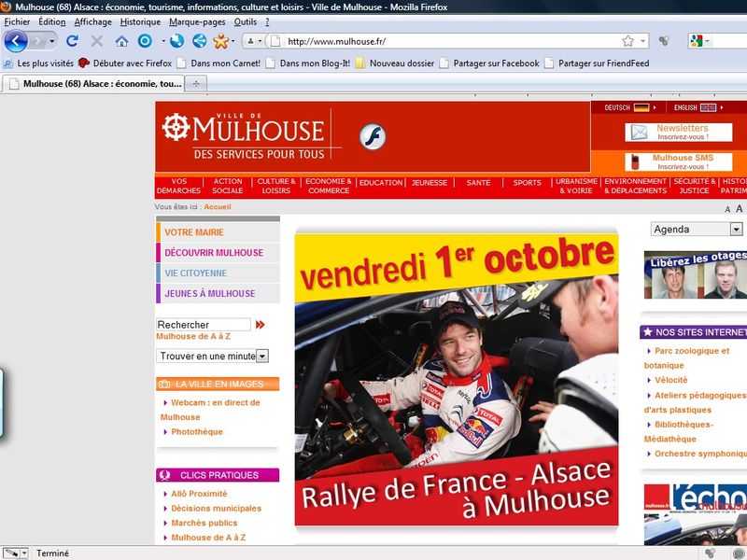This screenshot has height=560, width=747.
Task: Click the blue share toolbar icon
Action: (x=200, y=41)
